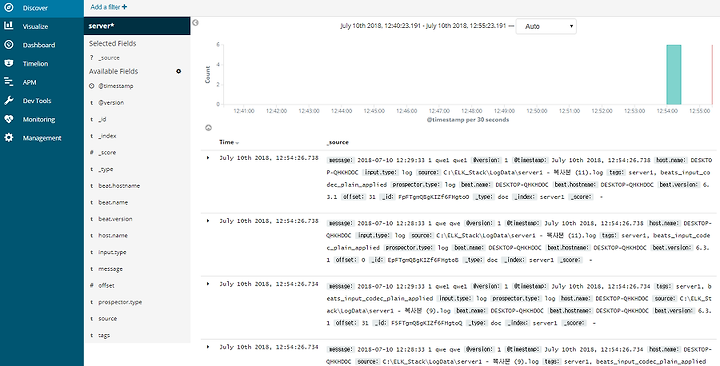Screen dimensions: 720x366
Task: Select the _id field in the list
Action: point(102,119)
